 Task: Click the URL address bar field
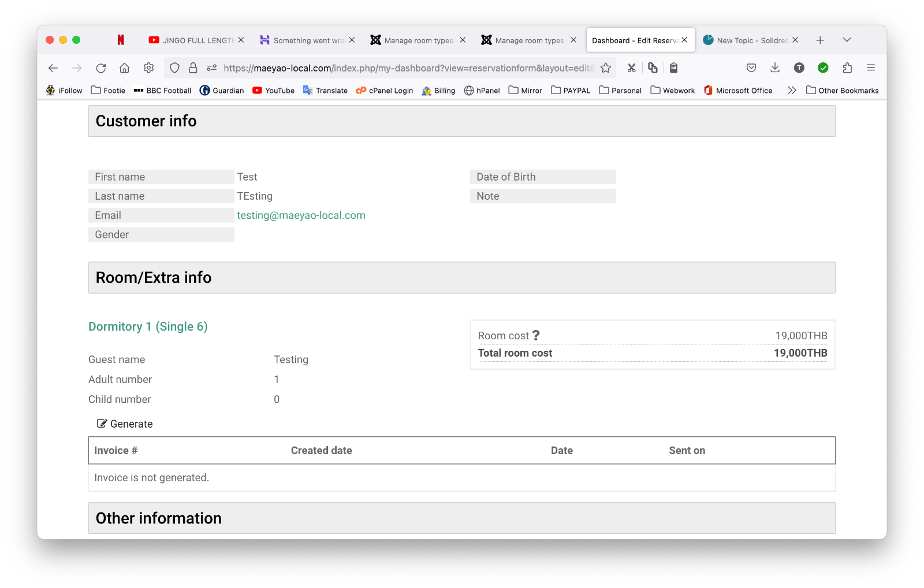click(404, 68)
